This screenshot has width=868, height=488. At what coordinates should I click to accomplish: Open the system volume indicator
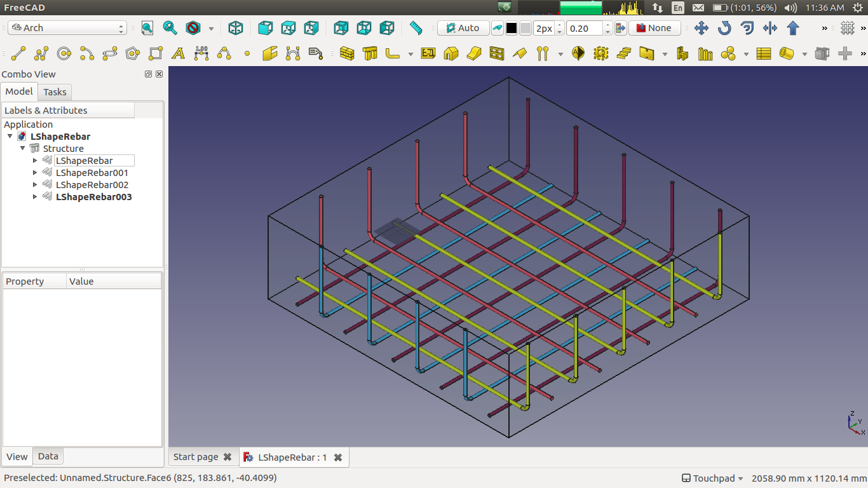point(790,8)
